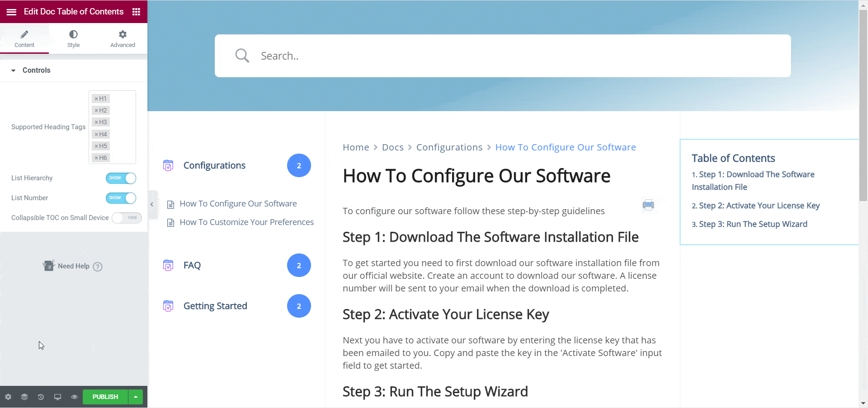Open the widgets panel grid icon
Screen dimensions: 868x408
[x=136, y=12]
